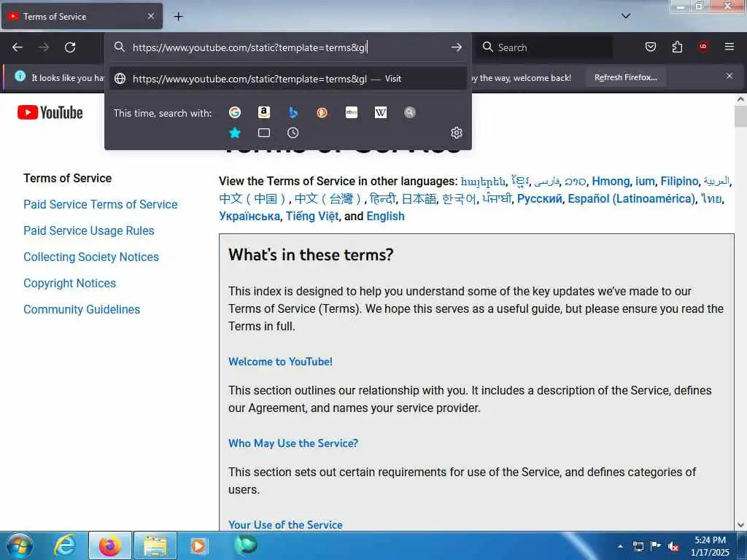Viewport: 747px width, 560px height.
Task: Dismiss the Firefox notification bar
Action: (x=729, y=76)
